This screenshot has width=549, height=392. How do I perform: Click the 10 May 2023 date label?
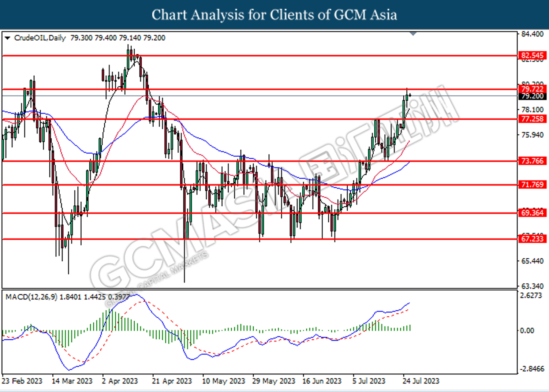223,381
